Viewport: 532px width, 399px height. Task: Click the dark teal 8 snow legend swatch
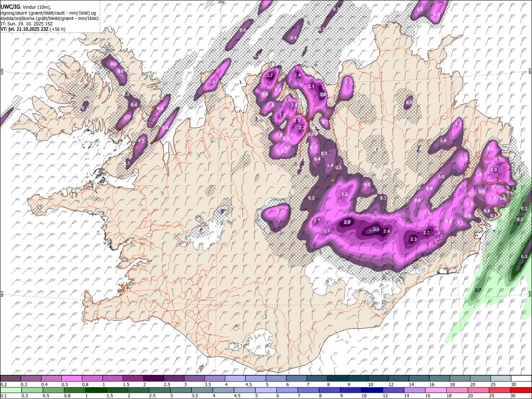point(337,379)
